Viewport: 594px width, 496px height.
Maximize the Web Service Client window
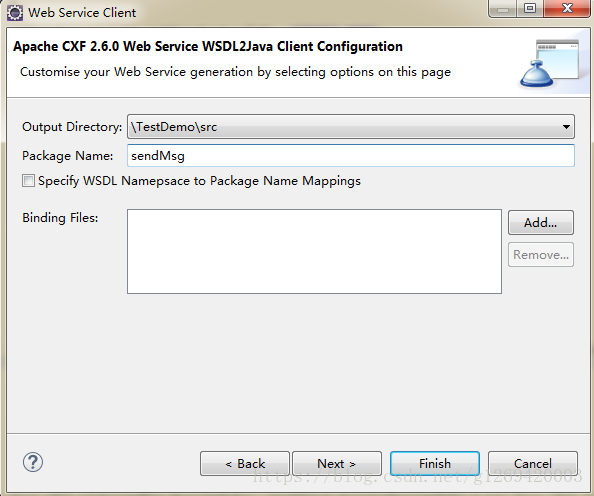pyautogui.click(x=530, y=8)
